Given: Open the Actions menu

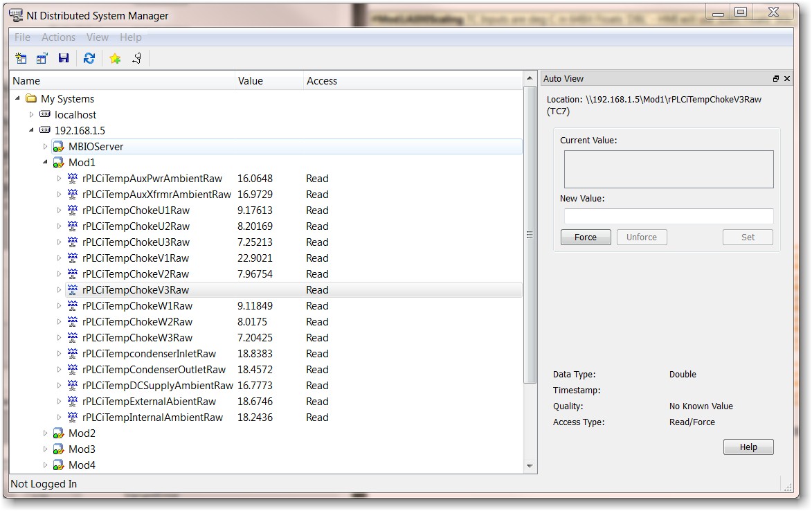Looking at the screenshot, I should pyautogui.click(x=59, y=37).
